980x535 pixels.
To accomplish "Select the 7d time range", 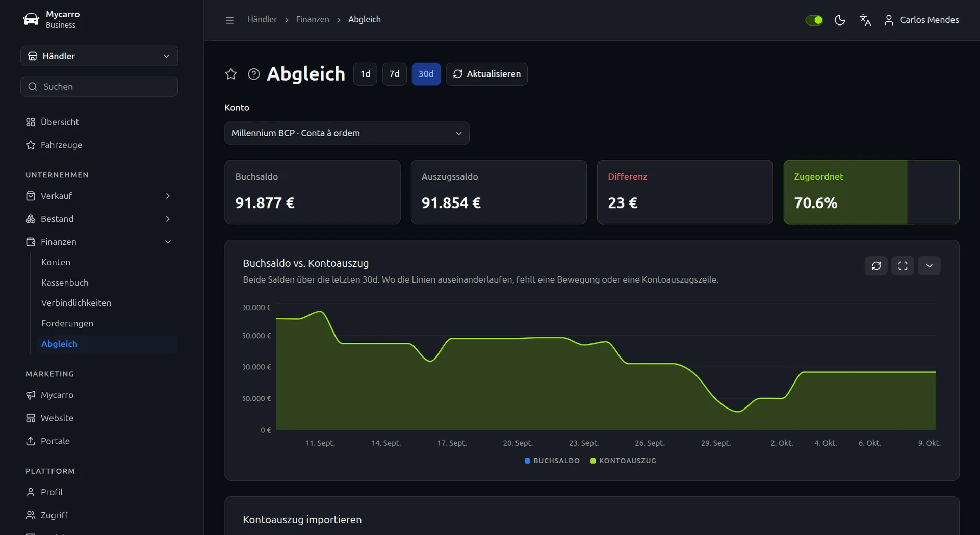I will tap(394, 74).
